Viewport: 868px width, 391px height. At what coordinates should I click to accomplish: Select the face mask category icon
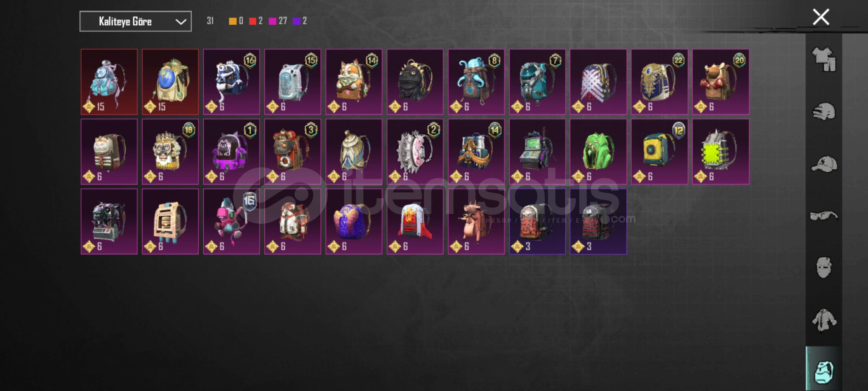coord(824,268)
